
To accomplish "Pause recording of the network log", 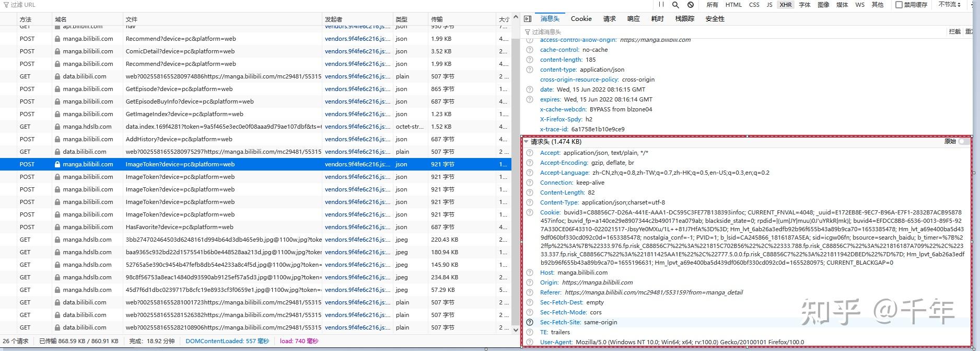I will pyautogui.click(x=661, y=5).
